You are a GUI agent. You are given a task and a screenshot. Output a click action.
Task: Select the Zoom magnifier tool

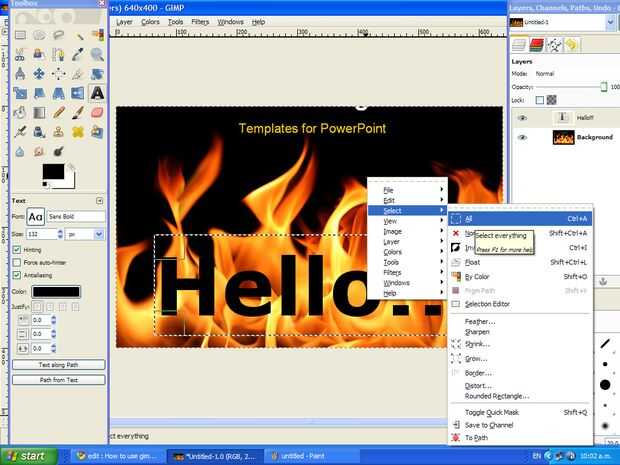[97, 54]
